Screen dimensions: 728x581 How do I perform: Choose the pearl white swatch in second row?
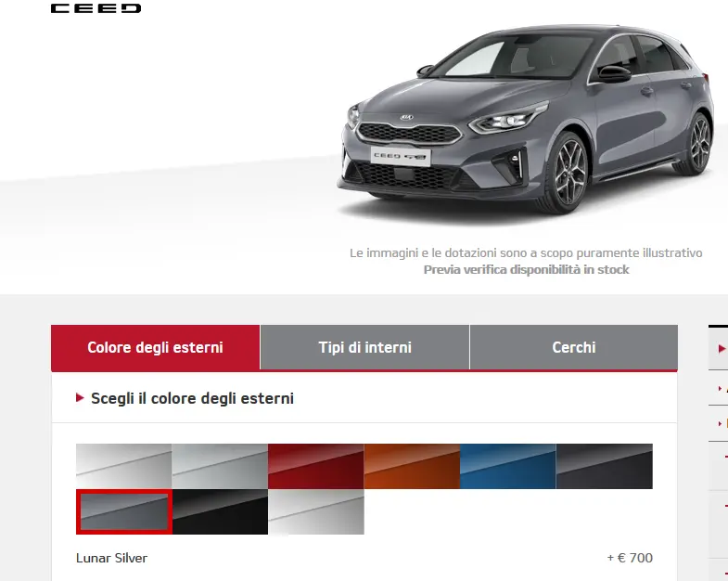(316, 511)
